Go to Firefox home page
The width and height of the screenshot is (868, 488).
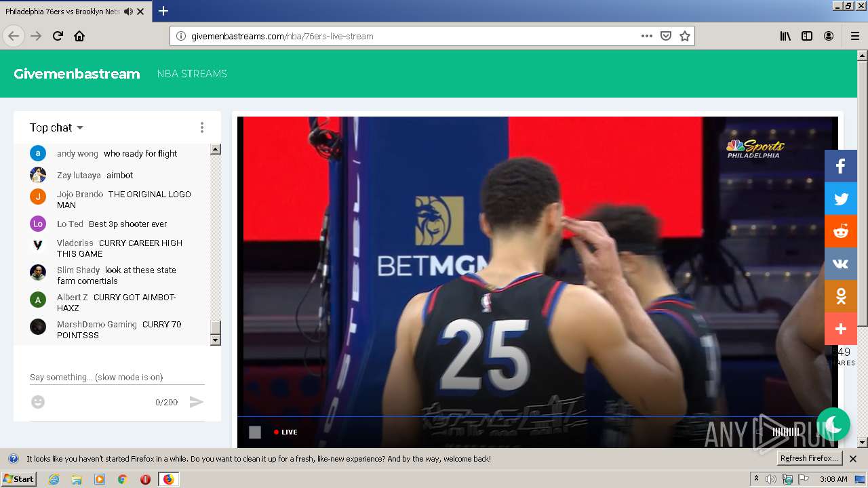[x=79, y=36]
